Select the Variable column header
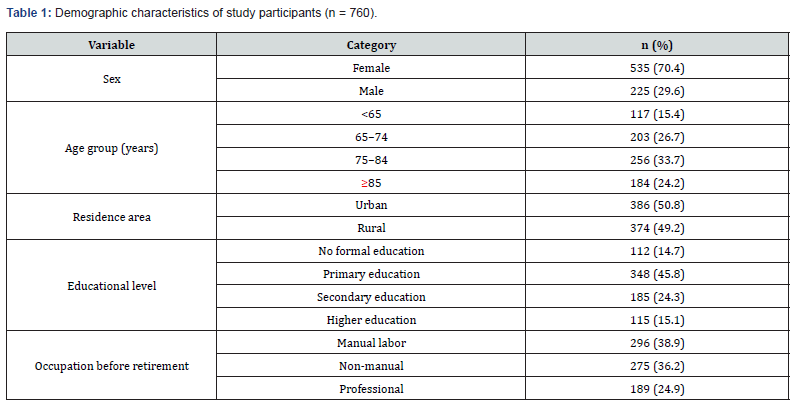The width and height of the screenshot is (797, 403). (111, 45)
